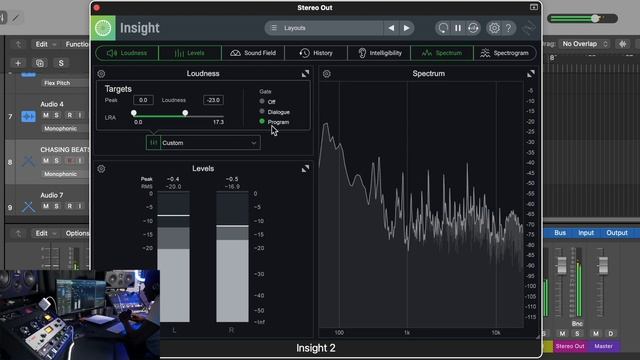
Task: Add a new track with plus button
Action: [18, 63]
